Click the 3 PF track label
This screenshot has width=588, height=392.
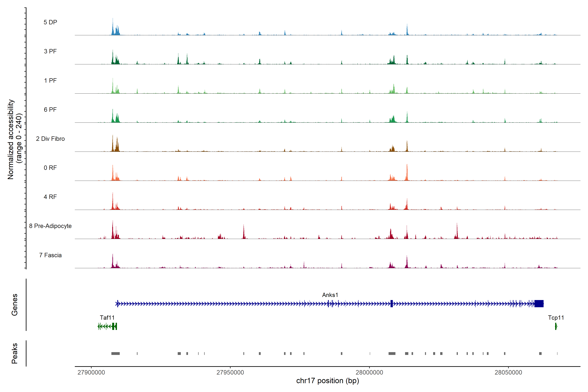tap(50, 51)
